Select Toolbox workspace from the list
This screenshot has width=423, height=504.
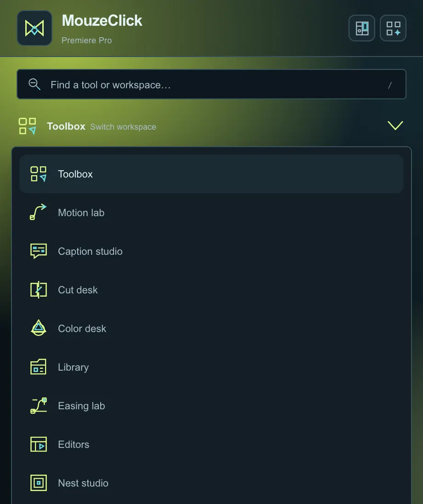211,174
